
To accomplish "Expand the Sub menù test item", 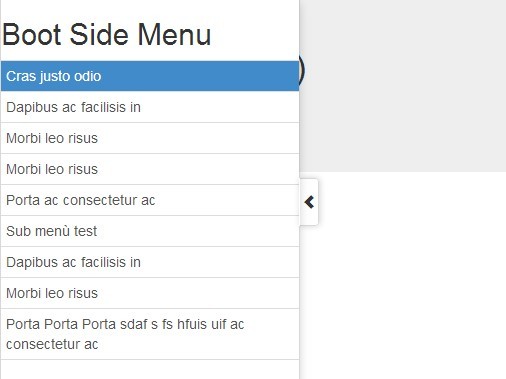I will (x=150, y=231).
